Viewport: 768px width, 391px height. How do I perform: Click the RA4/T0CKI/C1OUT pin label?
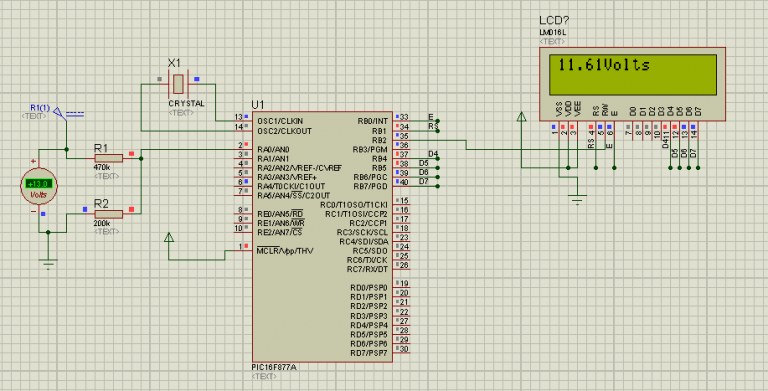click(291, 186)
